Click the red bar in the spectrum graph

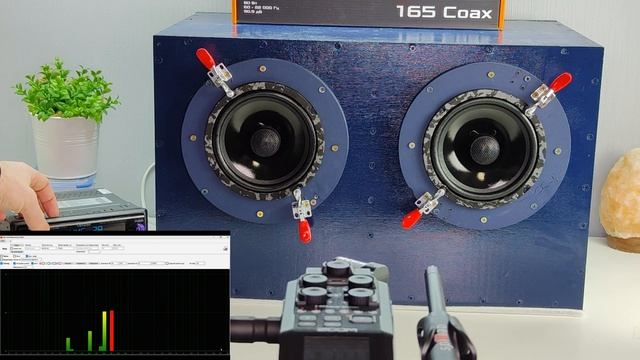point(112,331)
